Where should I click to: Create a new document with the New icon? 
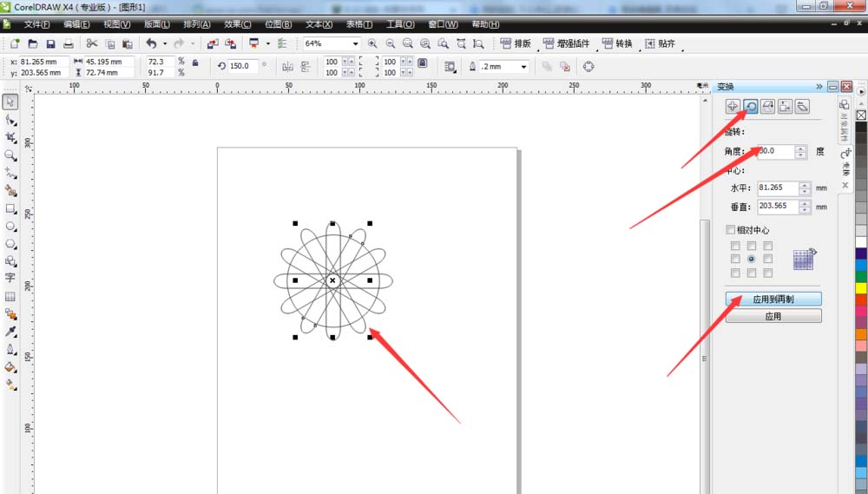tap(15, 43)
